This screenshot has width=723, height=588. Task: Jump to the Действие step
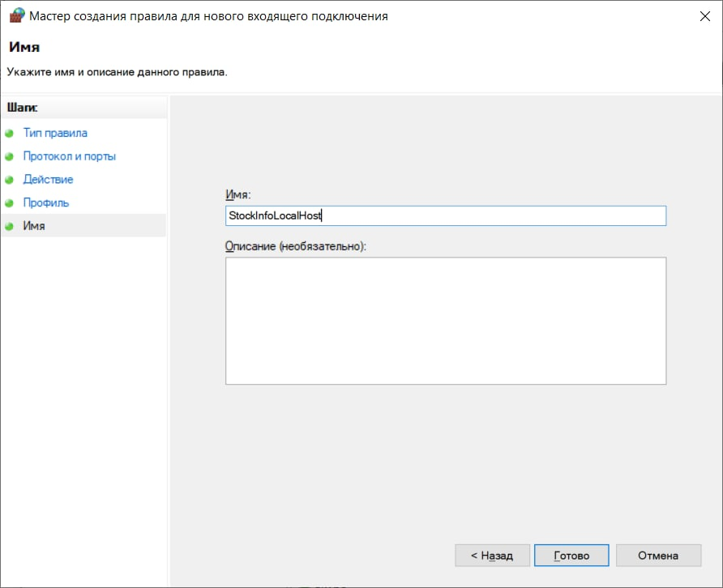click(x=48, y=180)
